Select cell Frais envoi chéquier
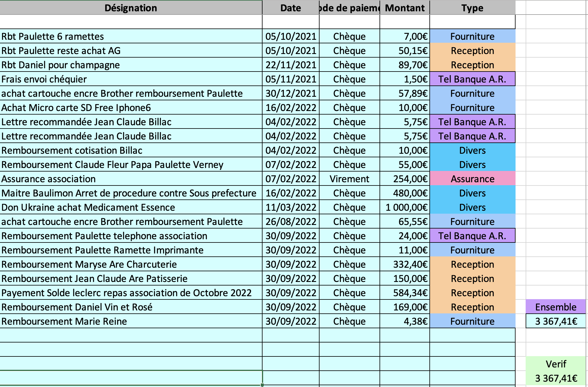 pos(131,79)
